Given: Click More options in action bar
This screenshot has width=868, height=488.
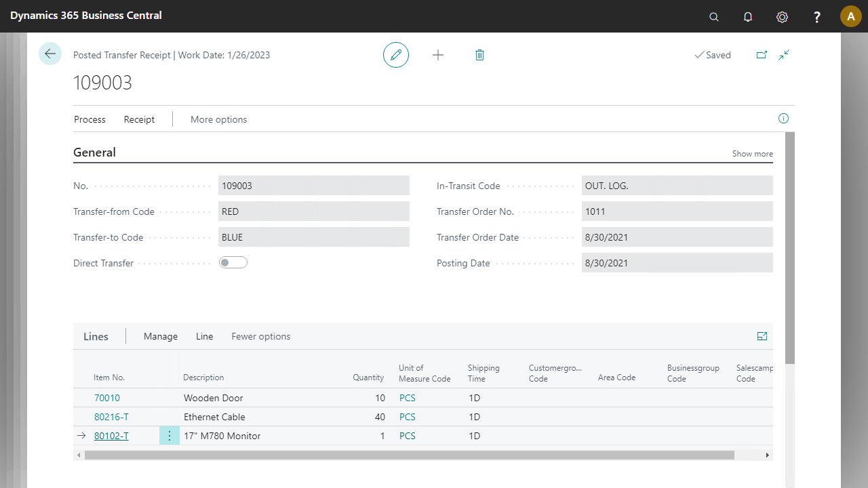Looking at the screenshot, I should click(218, 119).
